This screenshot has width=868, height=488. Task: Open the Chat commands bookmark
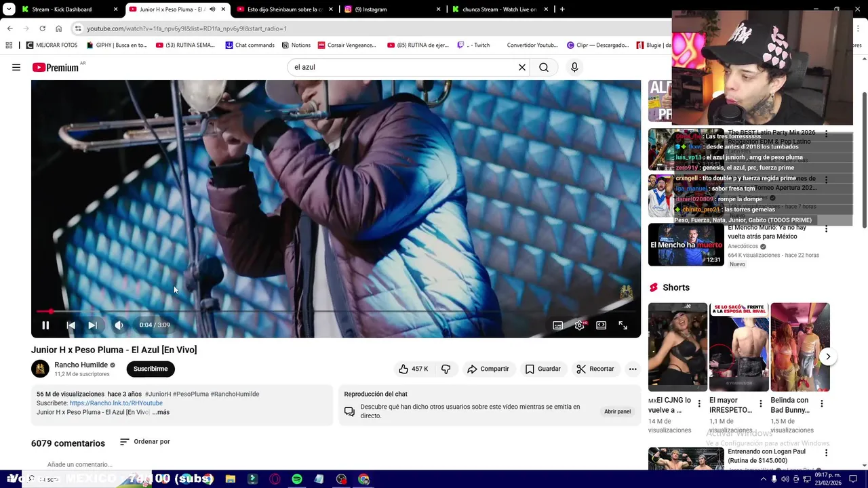(x=250, y=45)
